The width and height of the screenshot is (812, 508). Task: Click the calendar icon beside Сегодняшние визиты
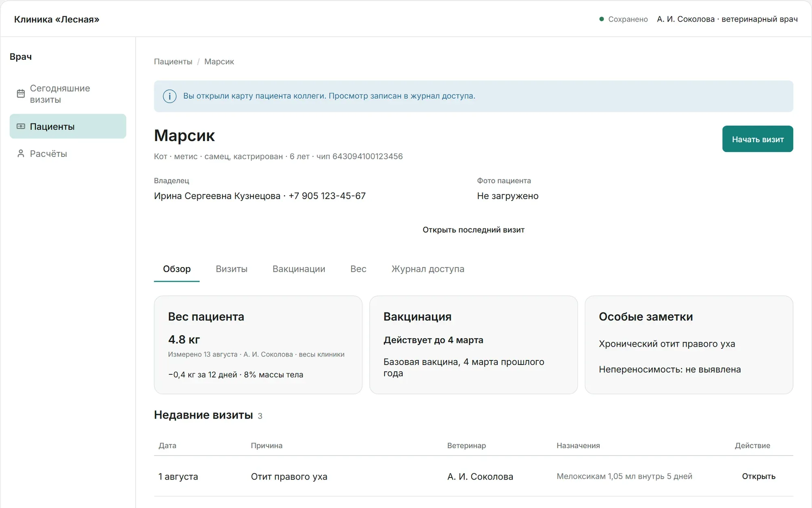click(x=21, y=93)
